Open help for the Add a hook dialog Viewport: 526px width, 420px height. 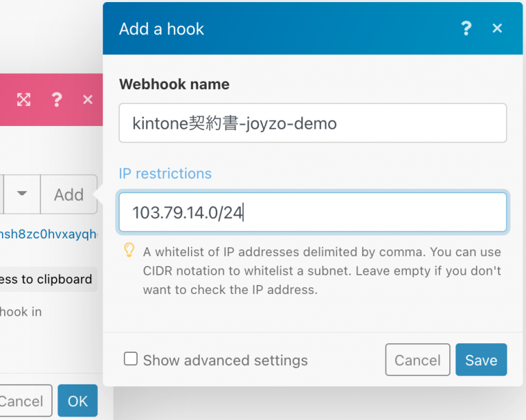[x=466, y=29]
